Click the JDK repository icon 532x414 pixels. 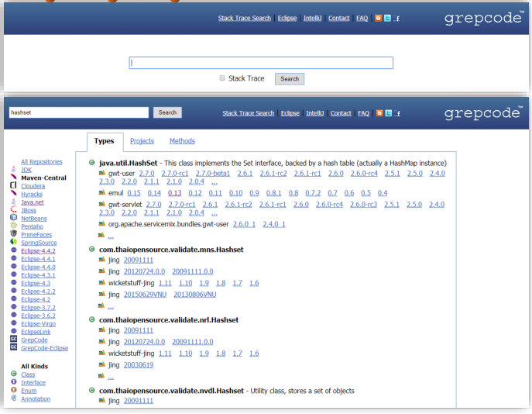[x=14, y=169]
